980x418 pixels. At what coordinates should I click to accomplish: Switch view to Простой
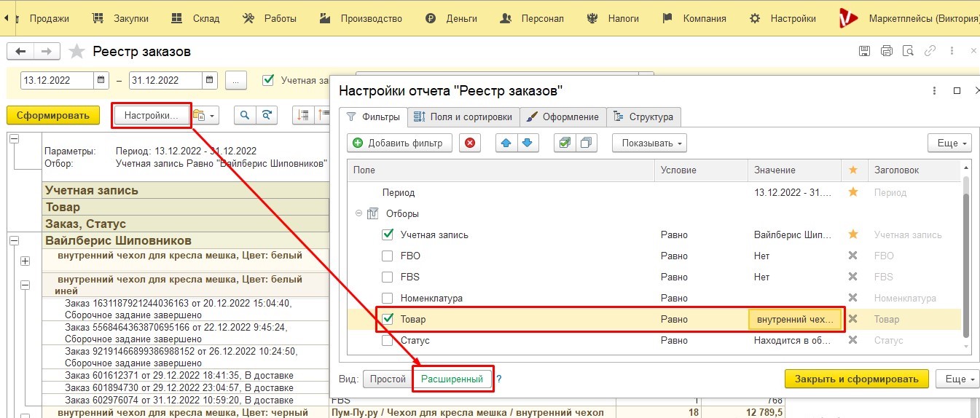pyautogui.click(x=388, y=379)
